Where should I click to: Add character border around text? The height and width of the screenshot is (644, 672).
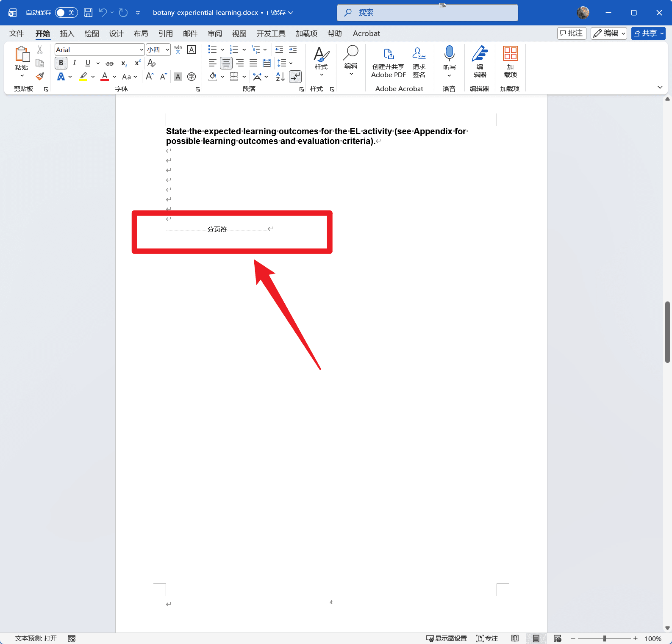[192, 50]
